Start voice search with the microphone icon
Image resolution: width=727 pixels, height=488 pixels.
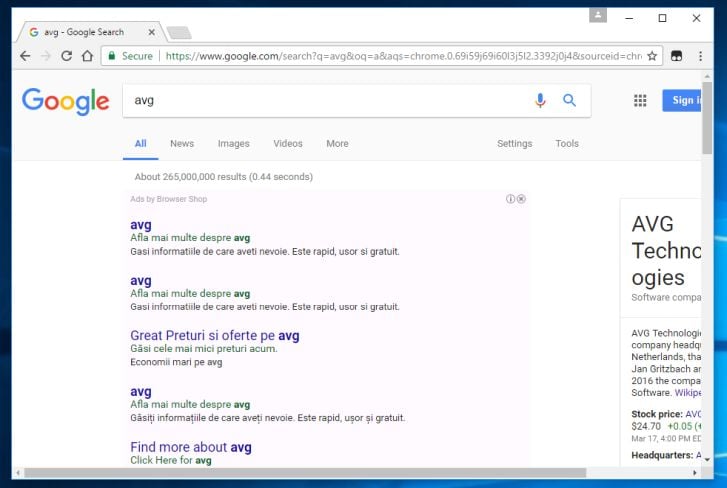coord(540,100)
